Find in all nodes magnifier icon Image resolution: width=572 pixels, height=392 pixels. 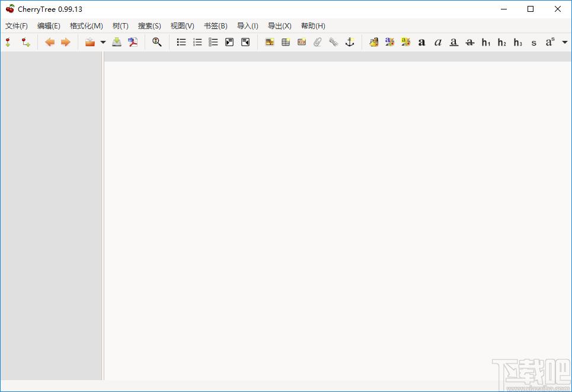(157, 42)
